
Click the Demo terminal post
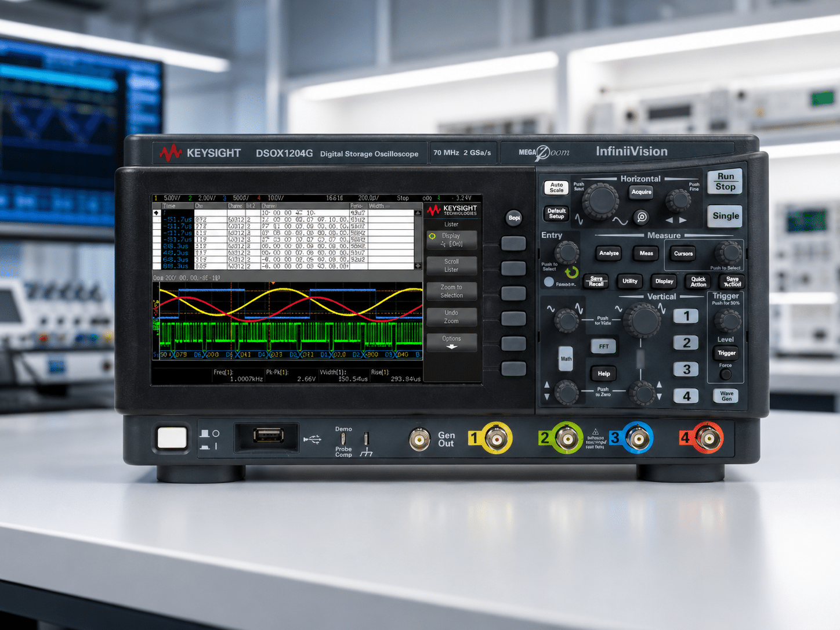point(343,438)
